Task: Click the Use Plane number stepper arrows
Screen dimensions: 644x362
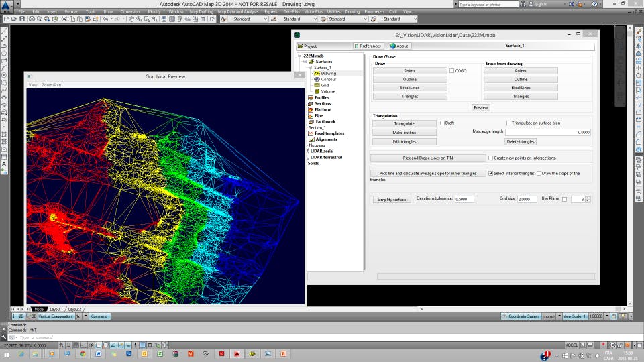Action: [x=588, y=199]
